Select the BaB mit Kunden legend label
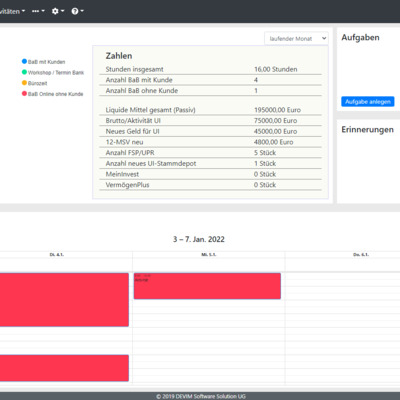400x400 pixels. tap(46, 62)
